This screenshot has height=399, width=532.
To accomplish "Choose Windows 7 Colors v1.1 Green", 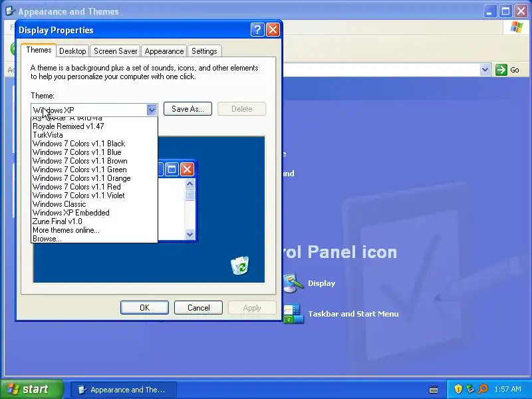I will click(94, 170).
